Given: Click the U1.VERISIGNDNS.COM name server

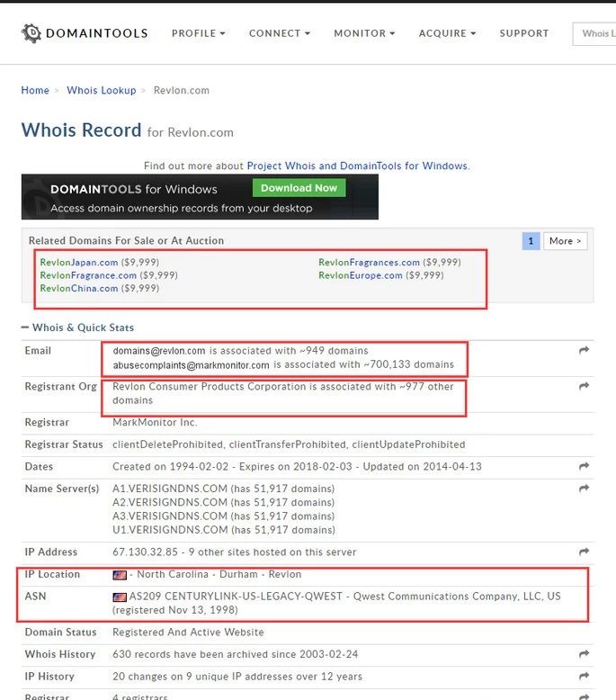Looking at the screenshot, I should [170, 530].
